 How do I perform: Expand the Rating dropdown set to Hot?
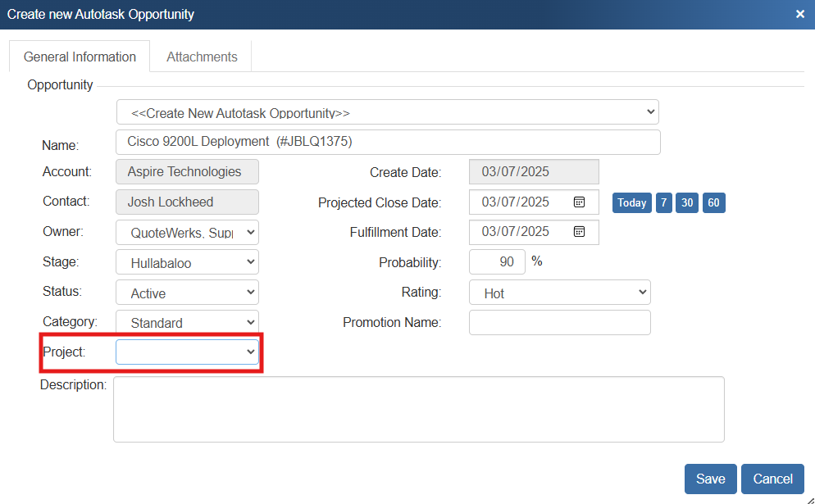(559, 293)
